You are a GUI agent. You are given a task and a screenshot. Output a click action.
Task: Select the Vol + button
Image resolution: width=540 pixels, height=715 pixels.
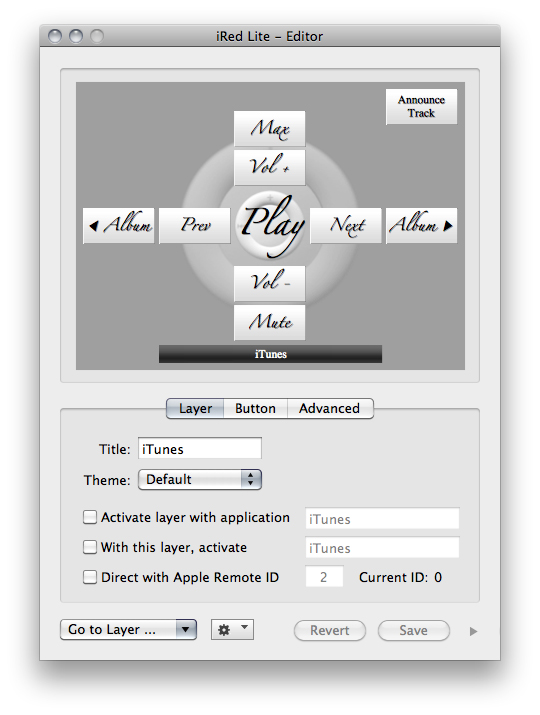[270, 167]
